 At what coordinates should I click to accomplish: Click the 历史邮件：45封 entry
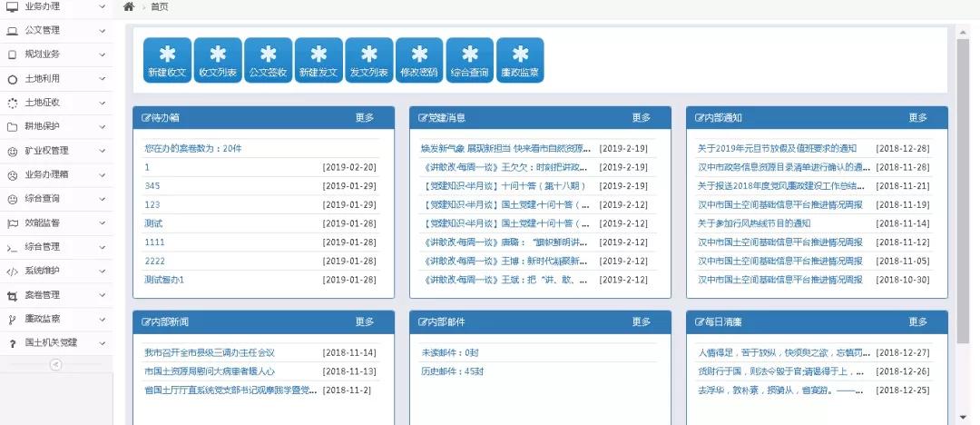453,371
